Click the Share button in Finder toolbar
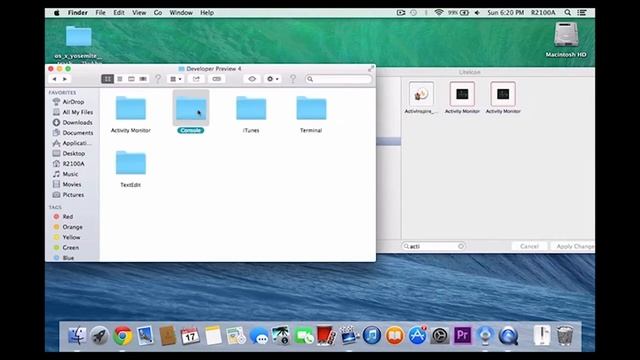 196,79
